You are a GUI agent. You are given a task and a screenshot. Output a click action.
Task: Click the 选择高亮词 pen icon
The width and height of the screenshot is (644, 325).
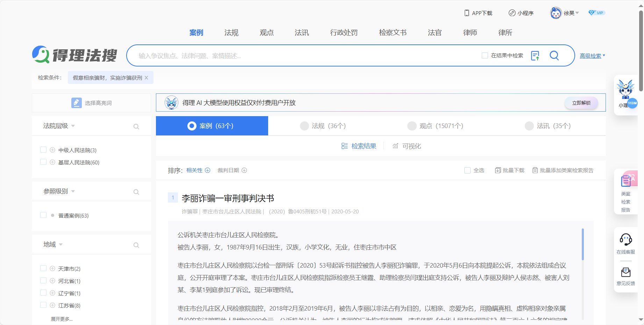coord(76,103)
